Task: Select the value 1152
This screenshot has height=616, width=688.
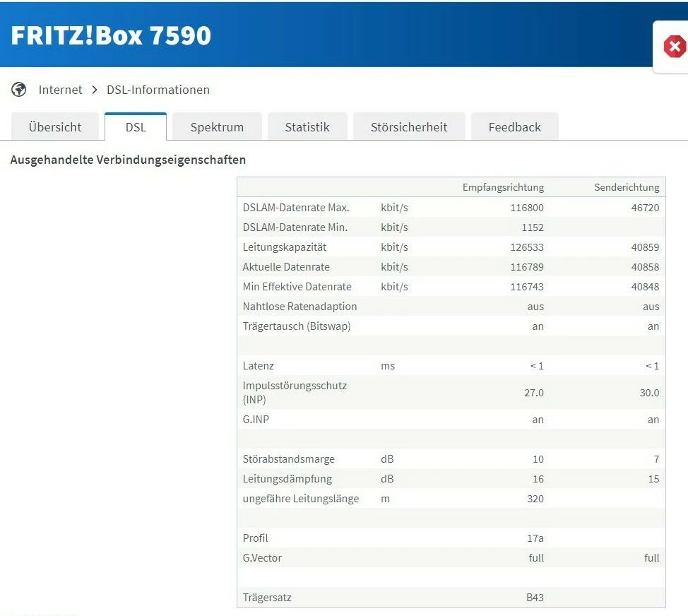Action: pyautogui.click(x=532, y=227)
